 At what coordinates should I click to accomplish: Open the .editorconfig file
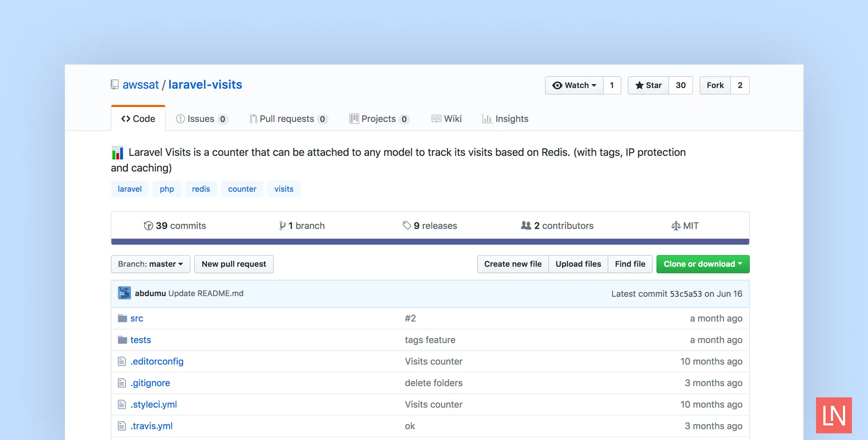(157, 361)
